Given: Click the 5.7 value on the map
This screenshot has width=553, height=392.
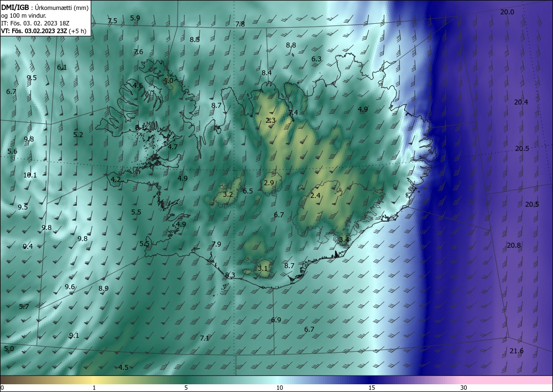Looking at the screenshot, I should (x=24, y=307).
